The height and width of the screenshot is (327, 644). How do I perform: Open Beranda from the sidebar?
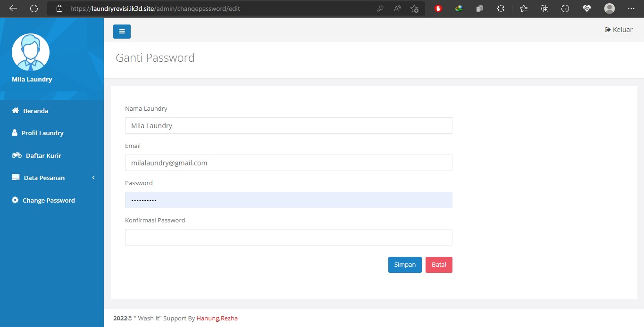coord(35,111)
